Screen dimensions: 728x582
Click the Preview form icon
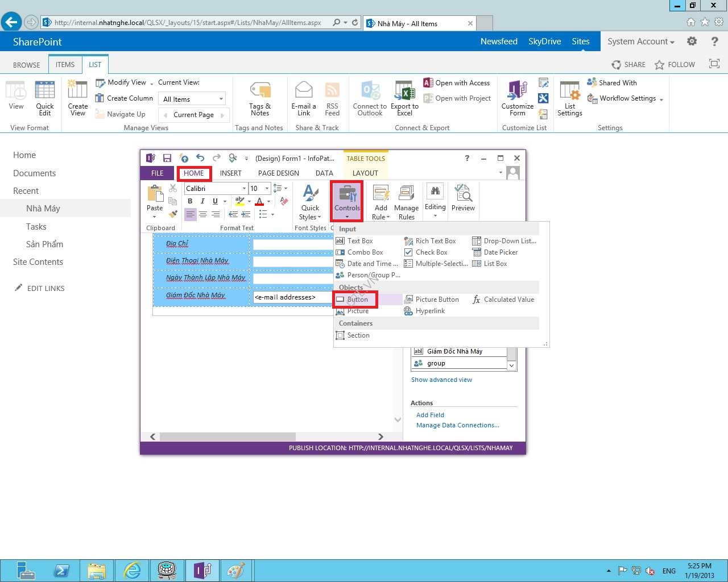pos(463,198)
